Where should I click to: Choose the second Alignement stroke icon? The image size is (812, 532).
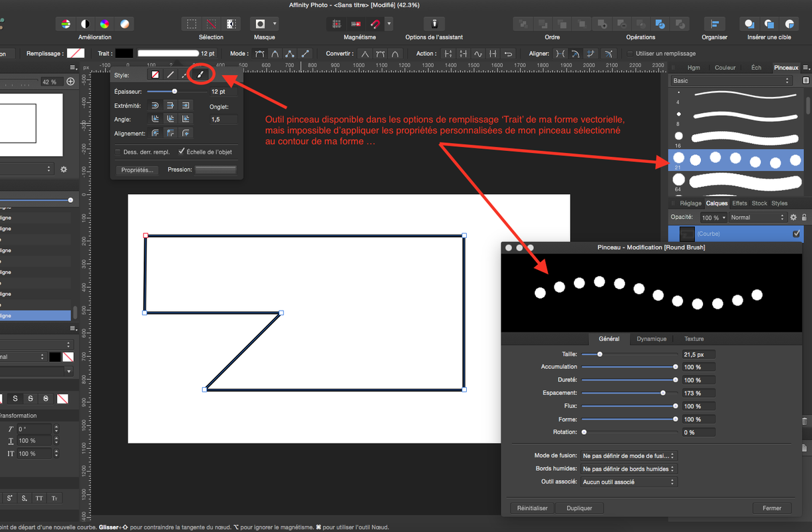pos(170,133)
